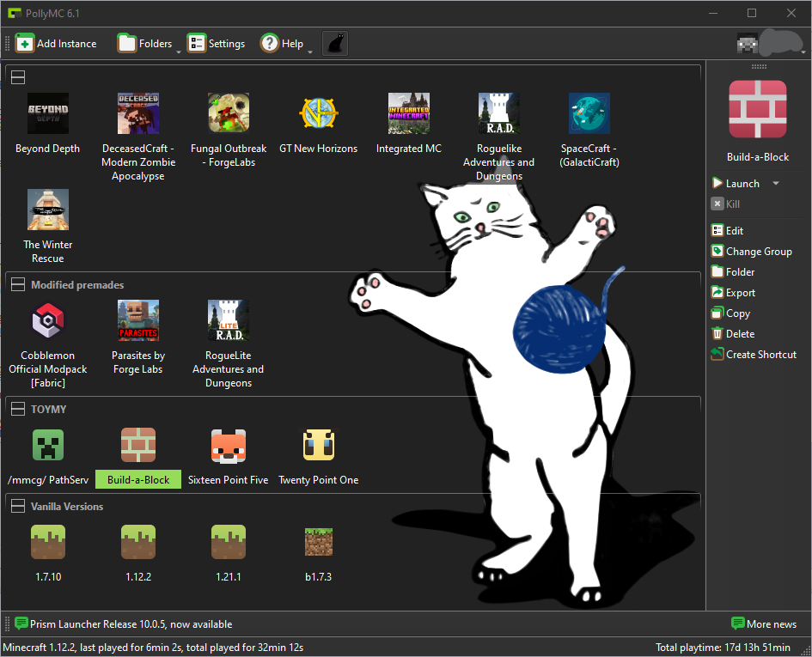Collapse the Modified premades group

[18, 284]
